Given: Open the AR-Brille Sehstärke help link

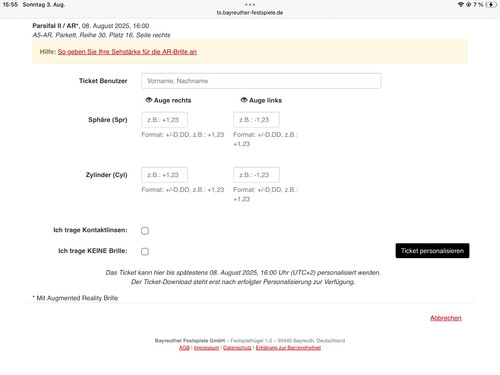Looking at the screenshot, I should click(127, 52).
